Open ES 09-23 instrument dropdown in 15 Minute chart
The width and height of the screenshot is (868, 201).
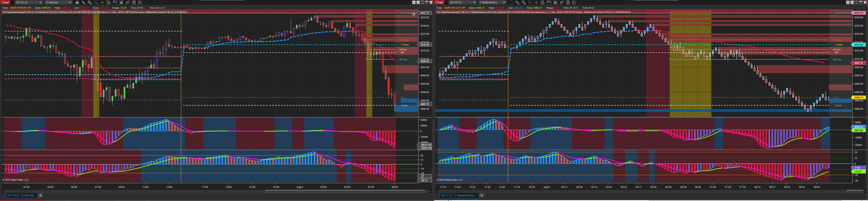point(28,2)
